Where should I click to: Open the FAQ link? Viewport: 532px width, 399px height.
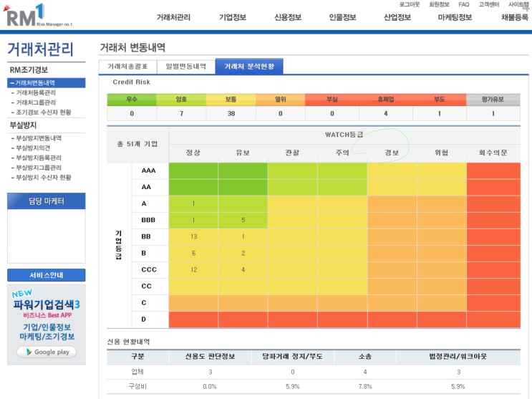coord(464,4)
